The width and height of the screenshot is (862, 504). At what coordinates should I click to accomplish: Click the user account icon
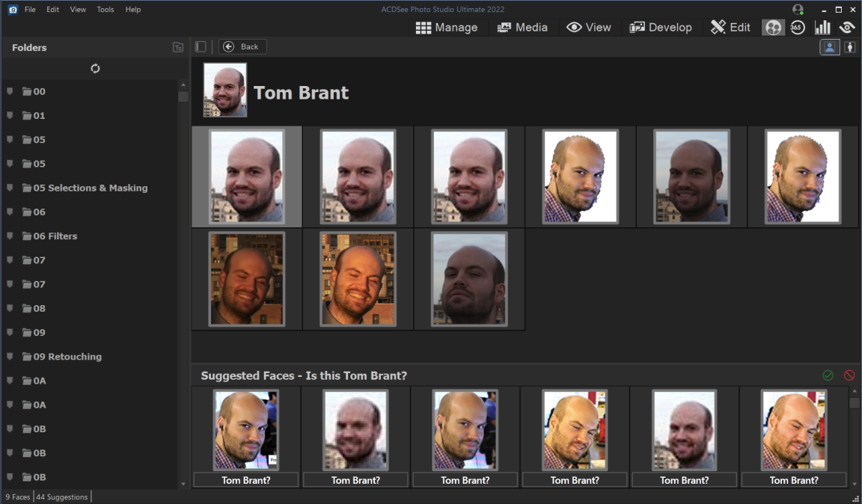coord(798,10)
